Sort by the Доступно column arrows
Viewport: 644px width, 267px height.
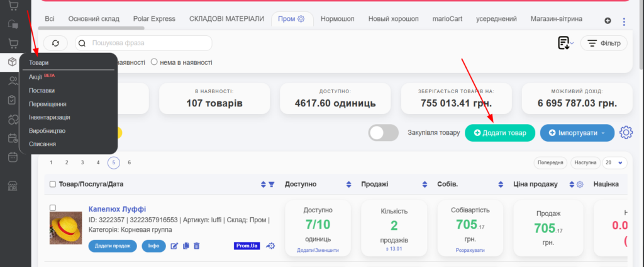point(348,184)
